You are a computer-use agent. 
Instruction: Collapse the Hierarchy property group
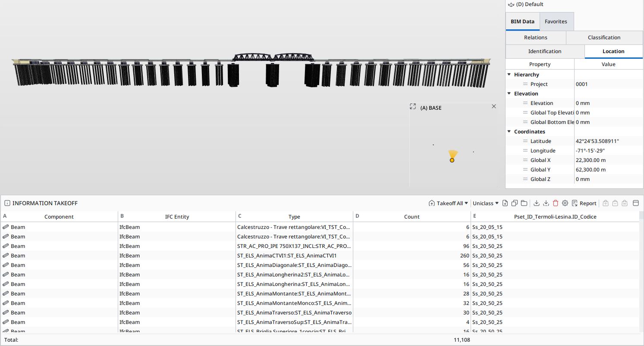coord(509,75)
